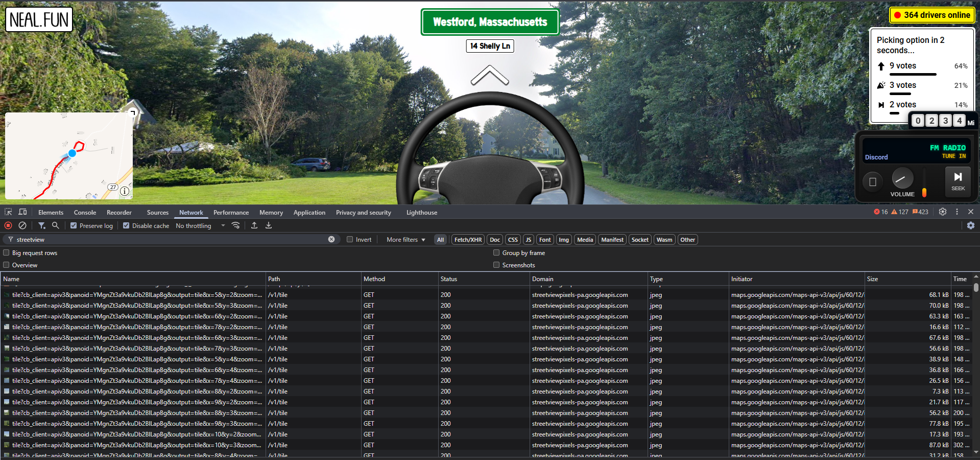Enable the Screenshots checkbox
The image size is (980, 460).
coord(496,265)
